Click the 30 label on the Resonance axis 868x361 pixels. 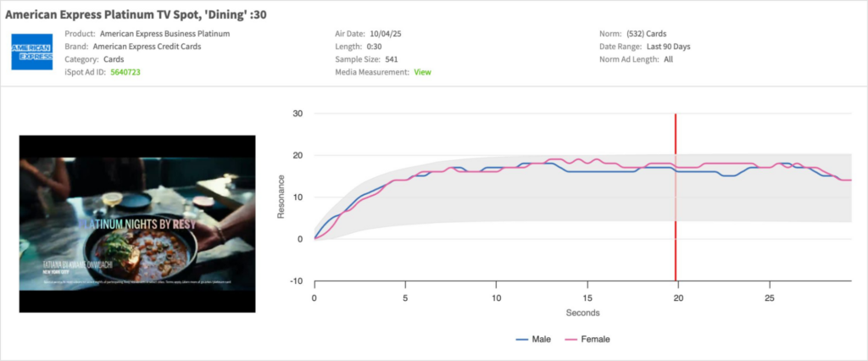[x=298, y=114]
